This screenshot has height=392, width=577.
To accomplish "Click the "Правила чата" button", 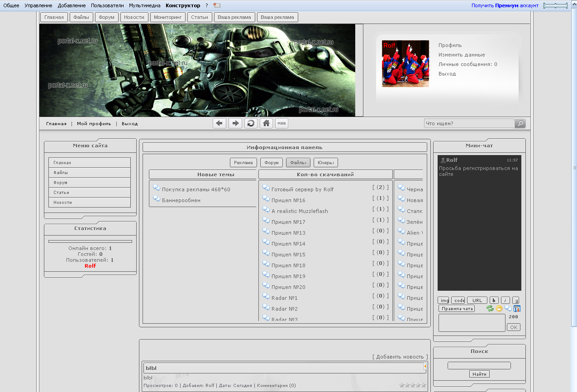I will (x=457, y=309).
